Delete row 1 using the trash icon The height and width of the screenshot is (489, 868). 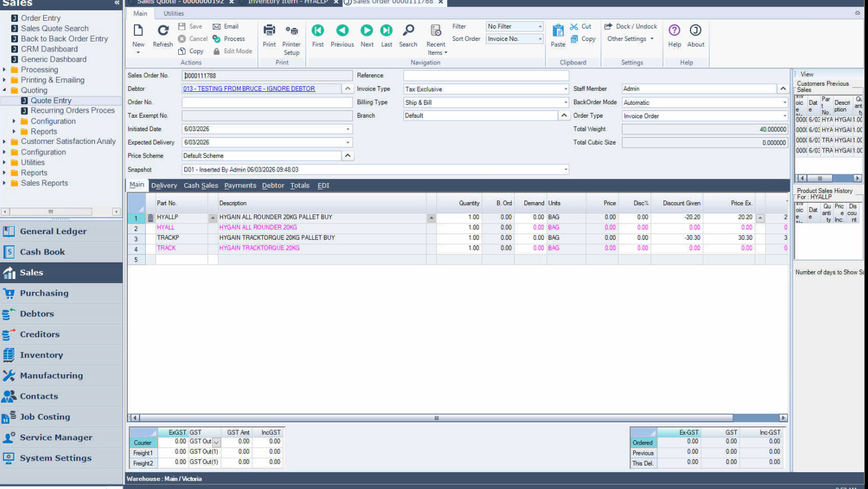click(x=150, y=218)
